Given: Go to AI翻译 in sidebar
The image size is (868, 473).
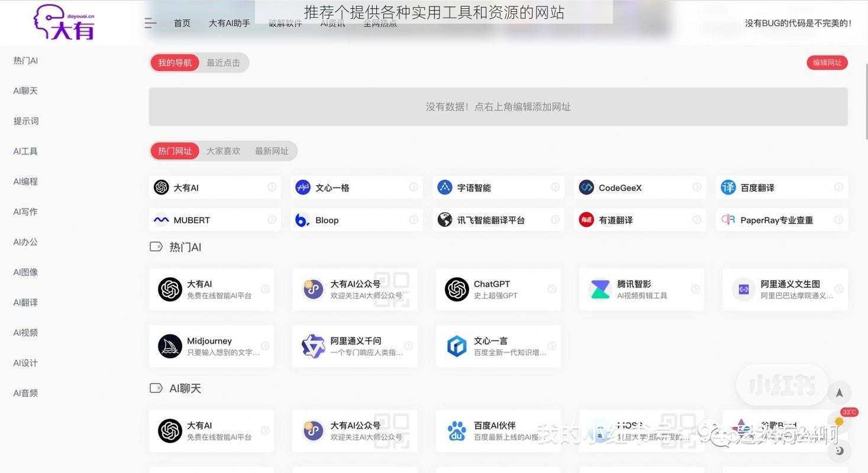Looking at the screenshot, I should coord(25,302).
